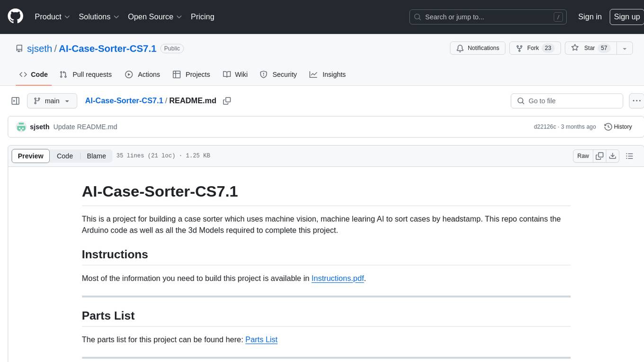Copy raw file contents

599,156
